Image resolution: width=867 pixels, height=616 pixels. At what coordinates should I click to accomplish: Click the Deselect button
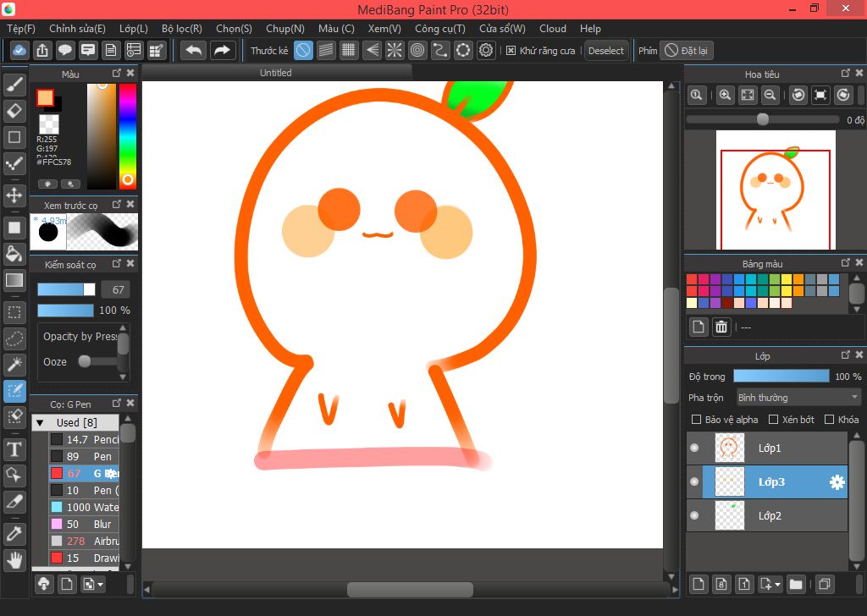click(x=606, y=50)
